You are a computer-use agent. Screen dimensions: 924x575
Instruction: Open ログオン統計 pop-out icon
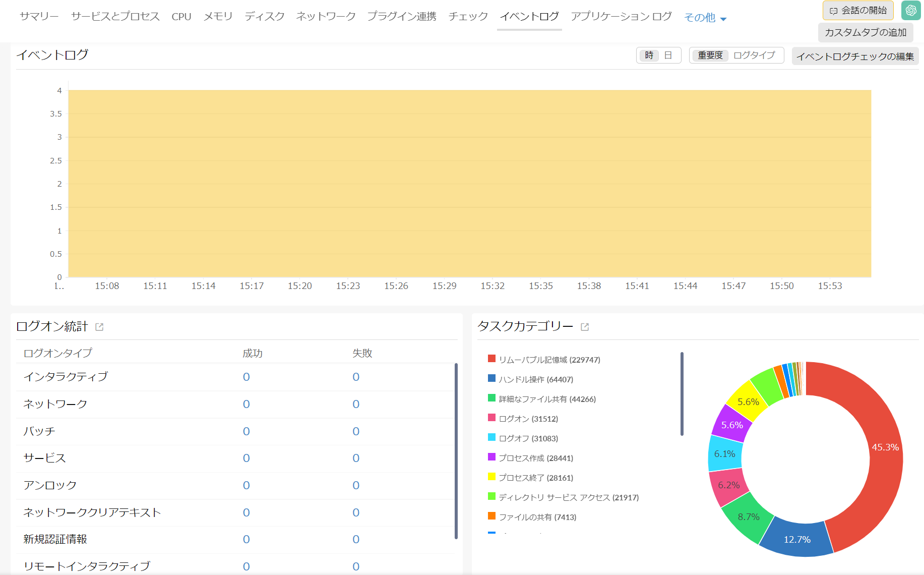[99, 327]
